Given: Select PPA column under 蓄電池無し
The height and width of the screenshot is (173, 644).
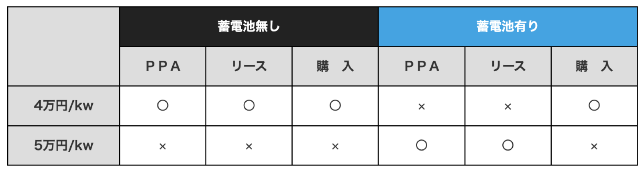Looking at the screenshot, I should 163,66.
